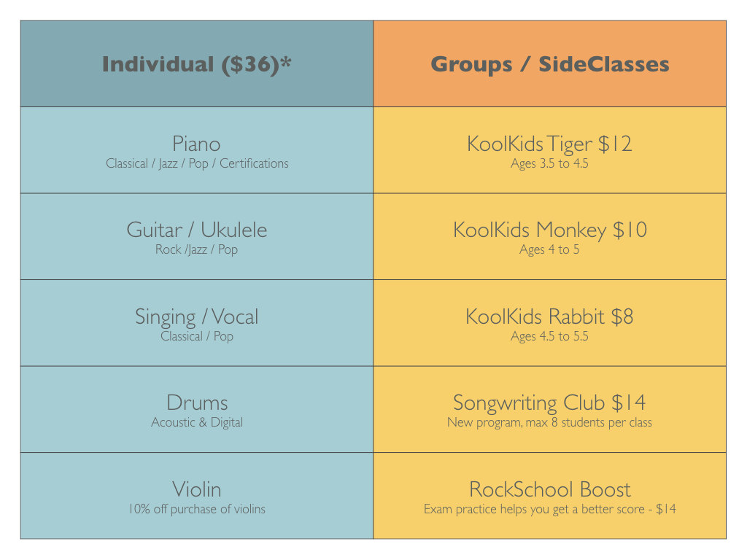Click the Individual ($36)* header
Screen dimensions: 747x560
197,64
